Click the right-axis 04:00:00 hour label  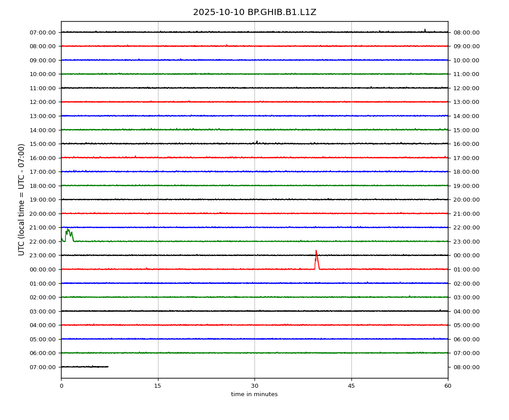click(x=466, y=311)
